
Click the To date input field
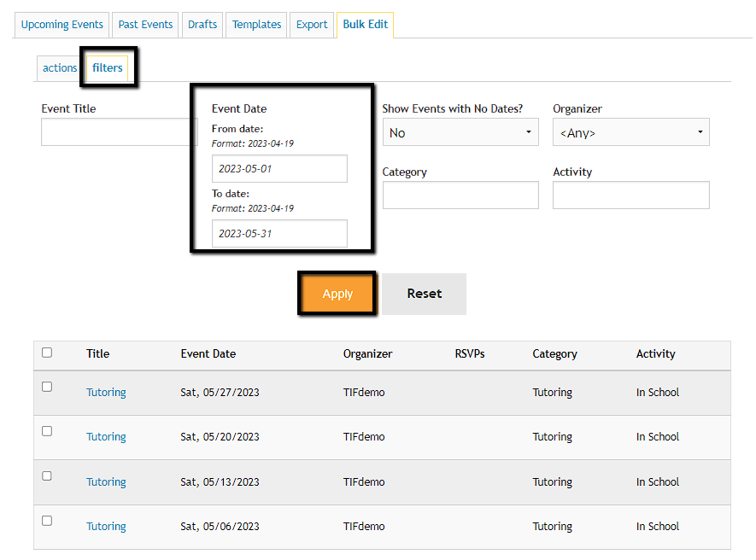click(279, 234)
